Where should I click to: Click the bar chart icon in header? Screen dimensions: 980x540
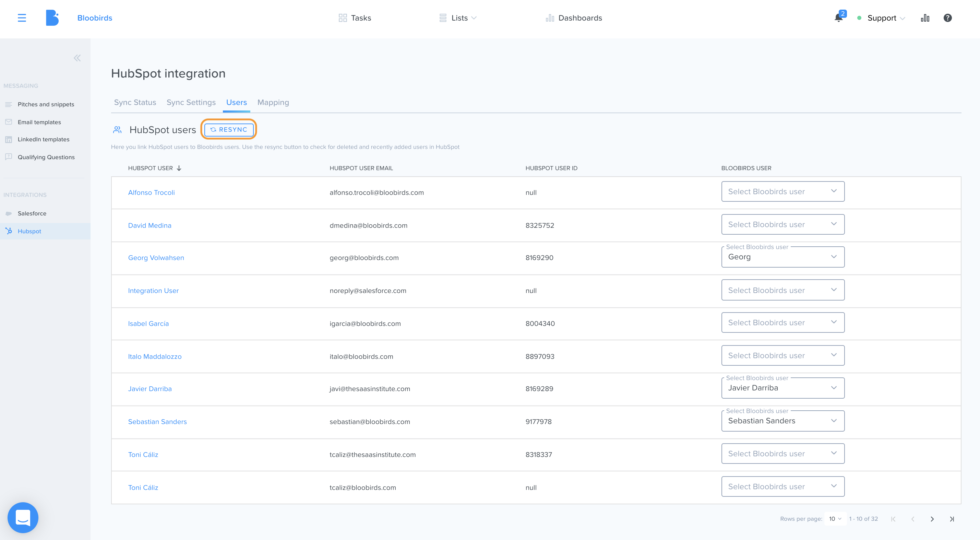point(925,18)
